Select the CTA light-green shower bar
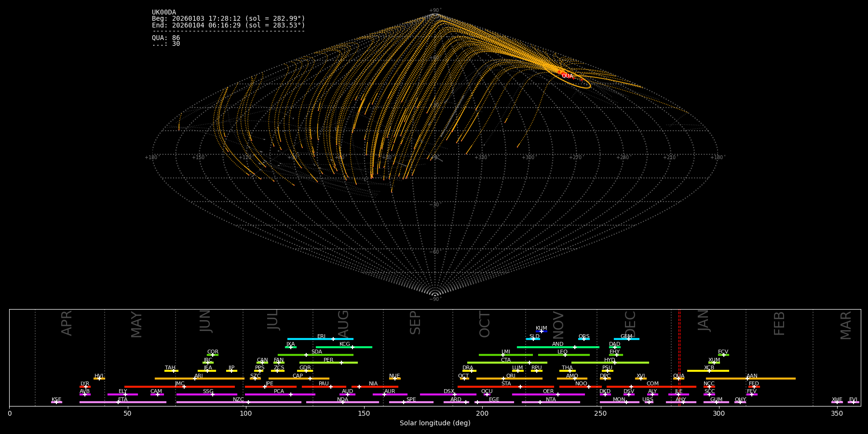This screenshot has height=434, width=868. [507, 363]
